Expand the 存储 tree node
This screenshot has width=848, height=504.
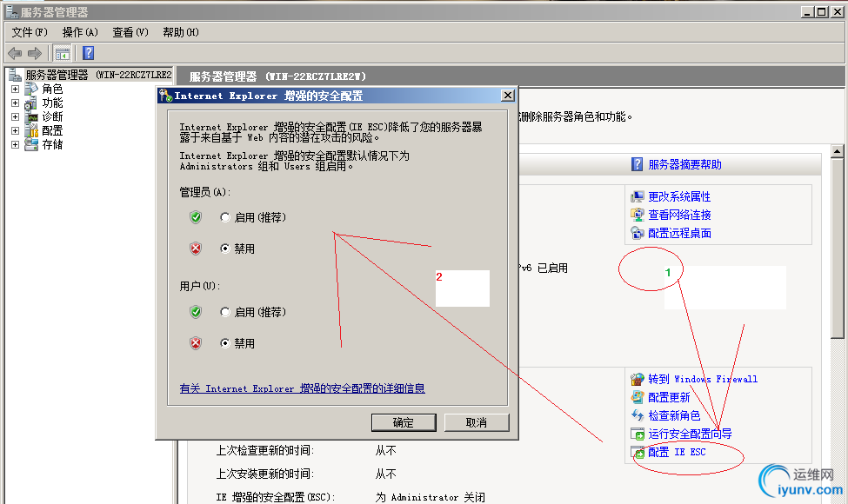[x=15, y=145]
